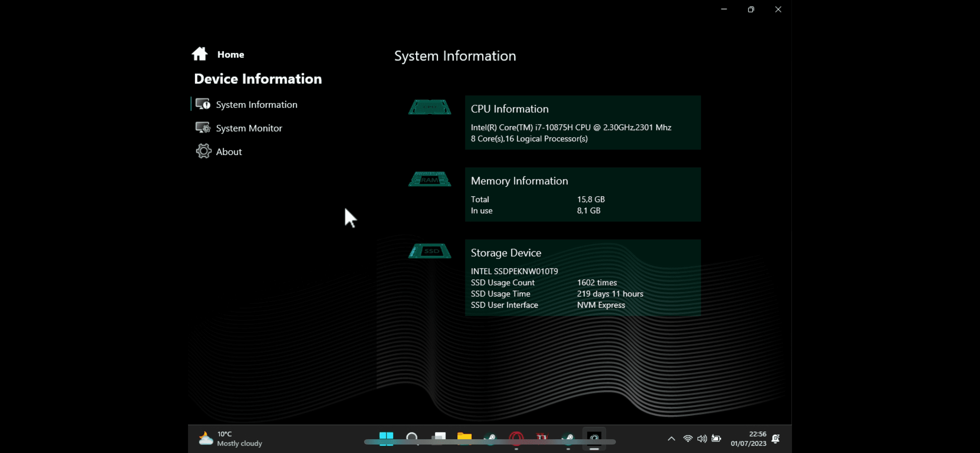Select the CPU Information heading
The height and width of the screenshot is (453, 980).
pos(509,109)
